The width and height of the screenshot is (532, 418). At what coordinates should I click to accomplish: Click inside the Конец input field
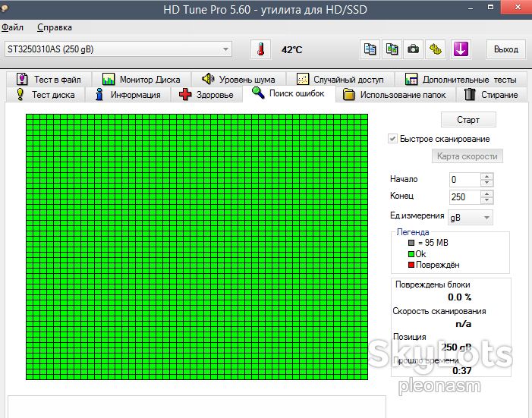coord(464,196)
